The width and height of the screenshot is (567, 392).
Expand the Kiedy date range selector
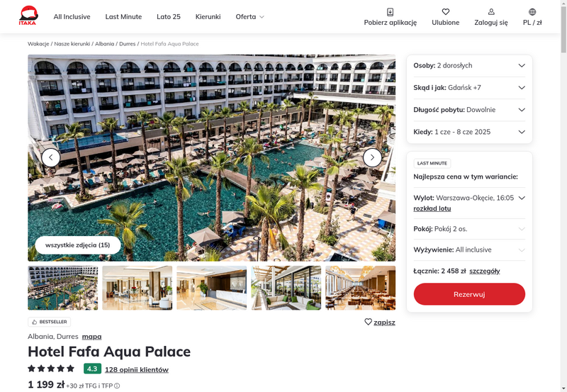pyautogui.click(x=469, y=132)
